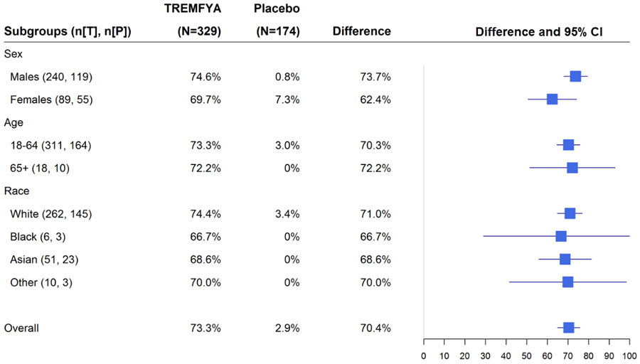Click the Age category label
The width and height of the screenshot is (640, 364).
click(x=14, y=122)
